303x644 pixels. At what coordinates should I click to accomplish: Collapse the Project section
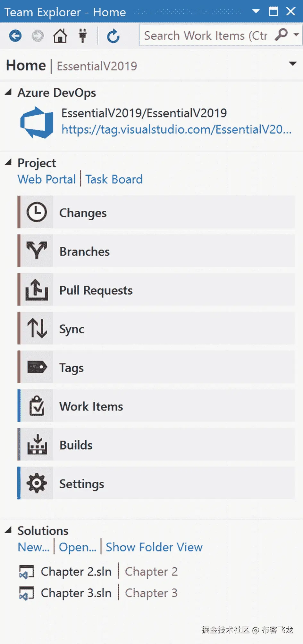click(x=8, y=163)
